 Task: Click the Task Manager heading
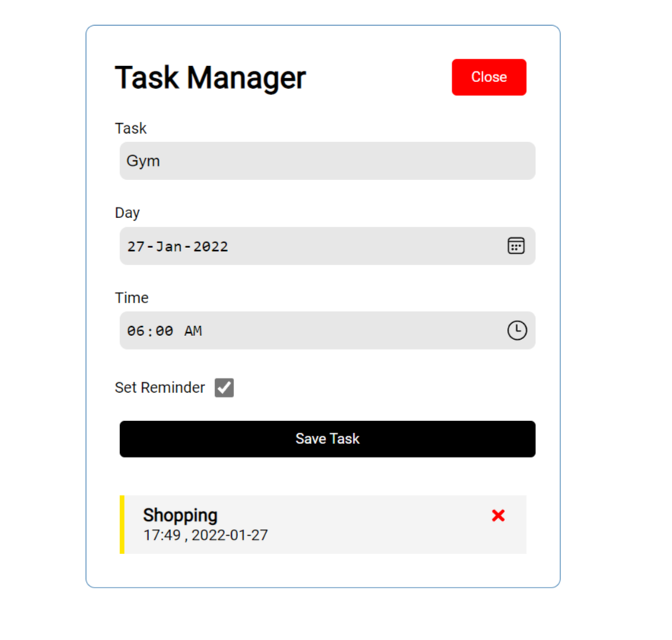pos(211,78)
